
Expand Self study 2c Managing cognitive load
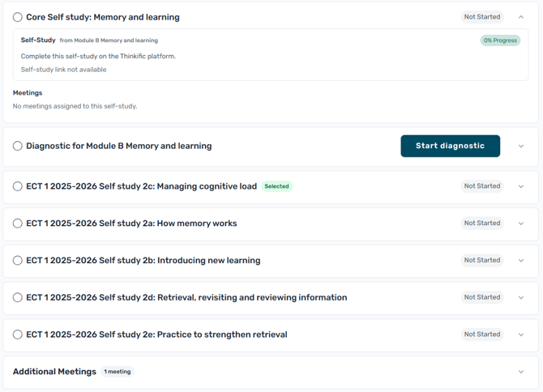coord(521,186)
